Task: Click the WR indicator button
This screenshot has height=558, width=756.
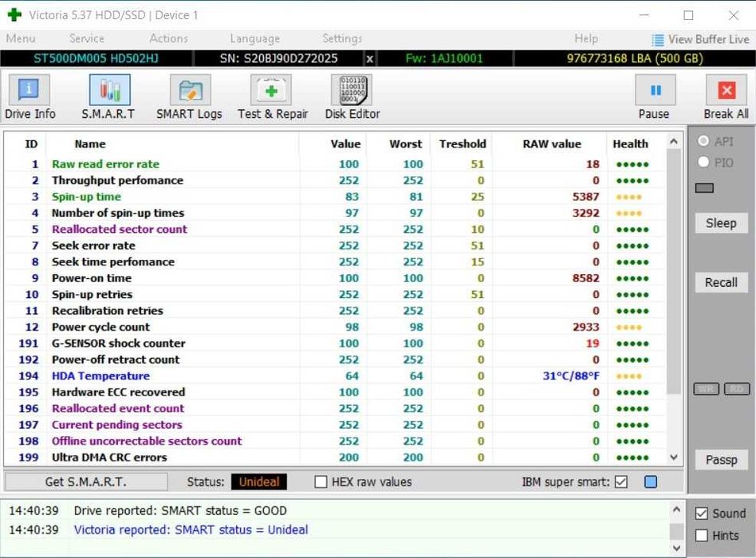Action: pos(707,389)
